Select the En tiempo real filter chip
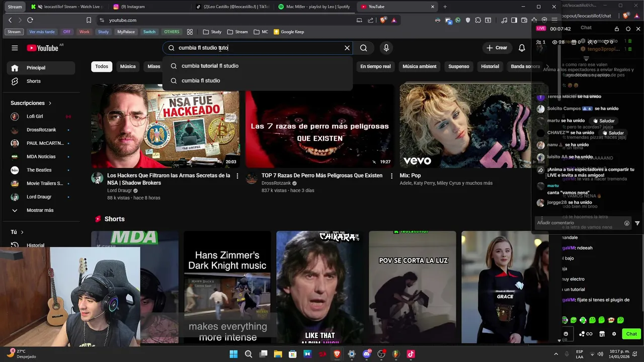644x362 pixels. [x=375, y=66]
